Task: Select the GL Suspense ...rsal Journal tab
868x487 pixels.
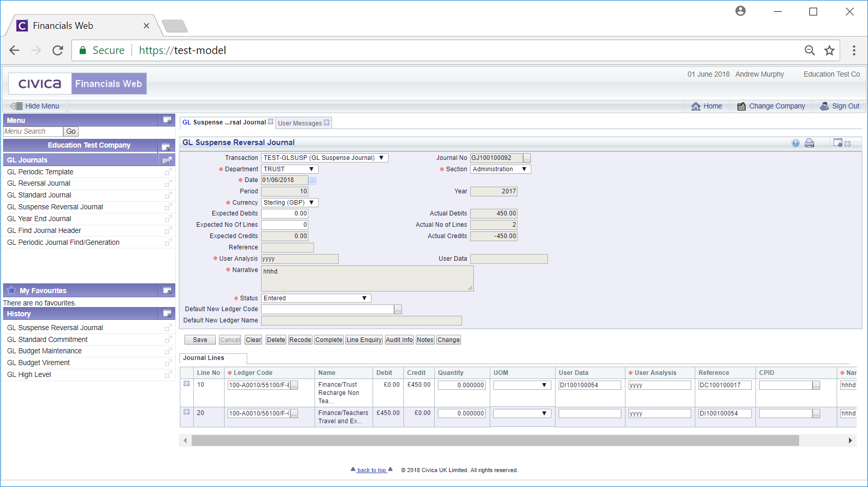Action: (224, 122)
